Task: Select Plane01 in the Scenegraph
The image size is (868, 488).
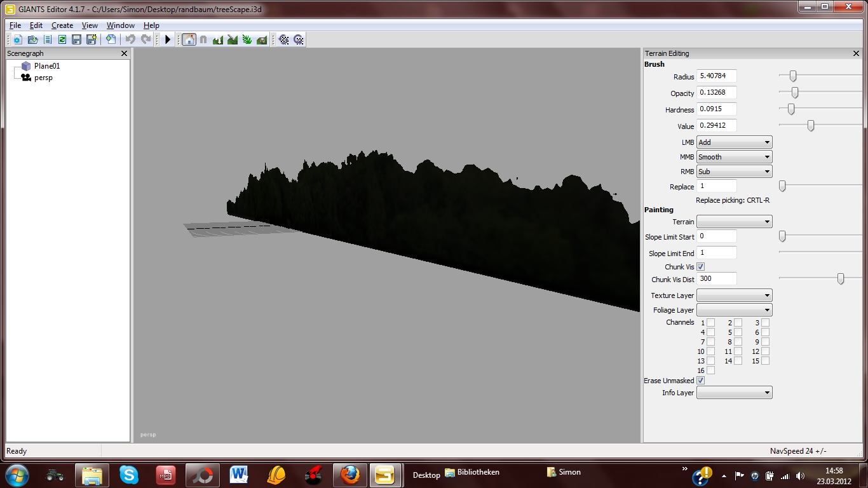Action: point(47,66)
